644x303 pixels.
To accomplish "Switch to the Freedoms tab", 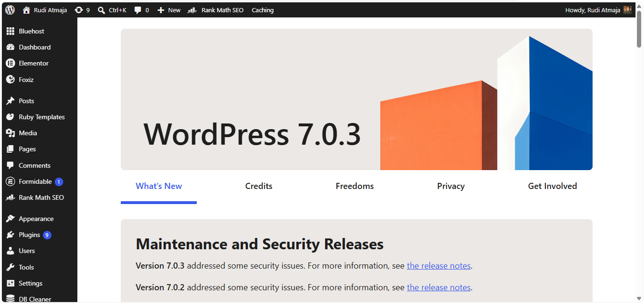I will [x=355, y=186].
